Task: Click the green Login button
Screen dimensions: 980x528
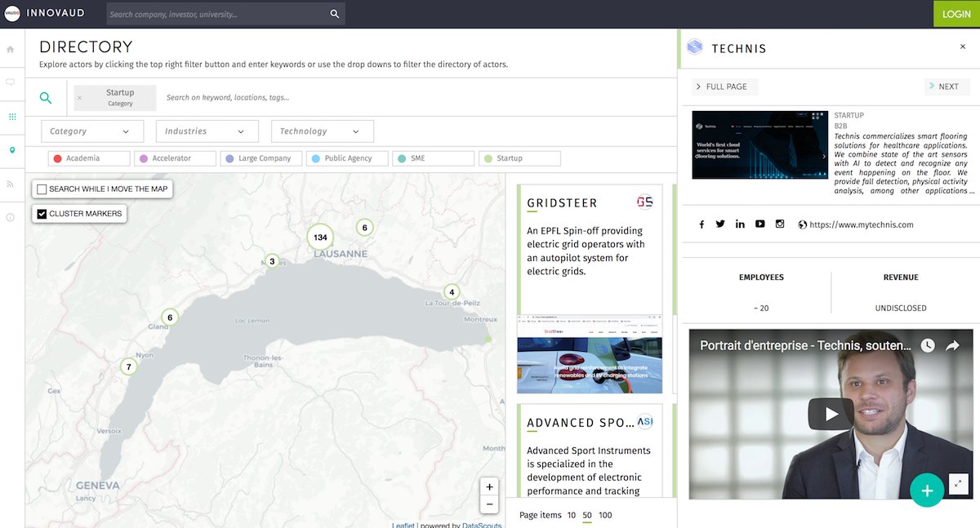Action: [956, 14]
